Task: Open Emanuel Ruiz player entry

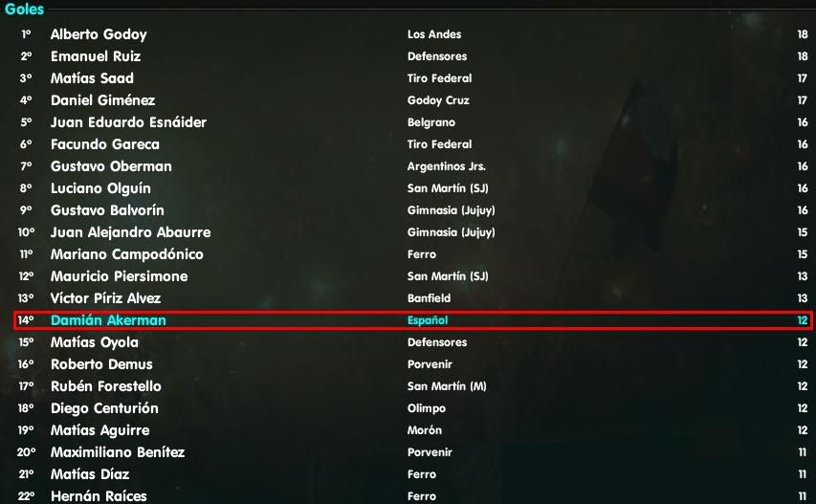Action: coord(96,56)
